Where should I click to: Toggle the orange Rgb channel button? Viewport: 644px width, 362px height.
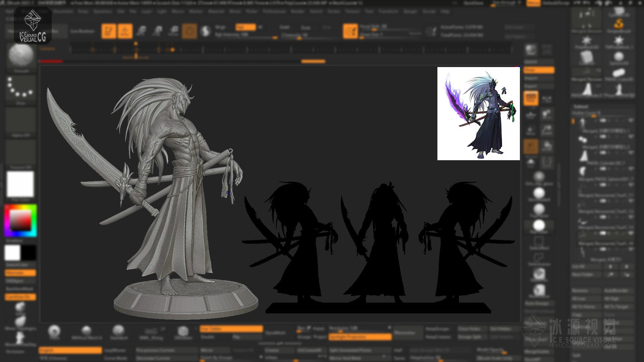tap(246, 27)
